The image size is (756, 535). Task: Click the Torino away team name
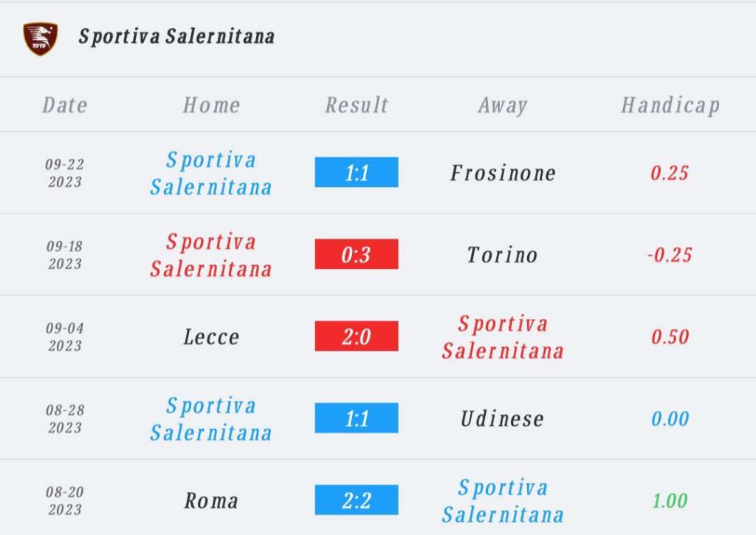(502, 255)
